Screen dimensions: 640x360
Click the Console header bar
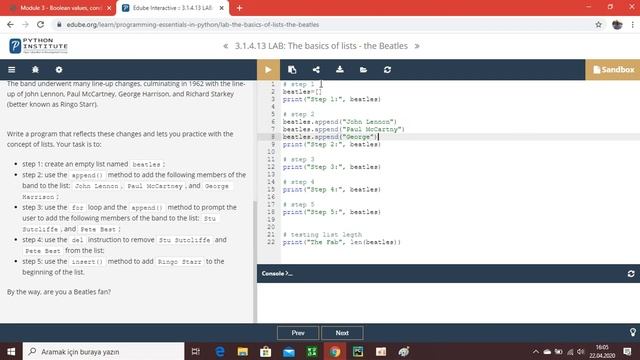pyautogui.click(x=449, y=273)
